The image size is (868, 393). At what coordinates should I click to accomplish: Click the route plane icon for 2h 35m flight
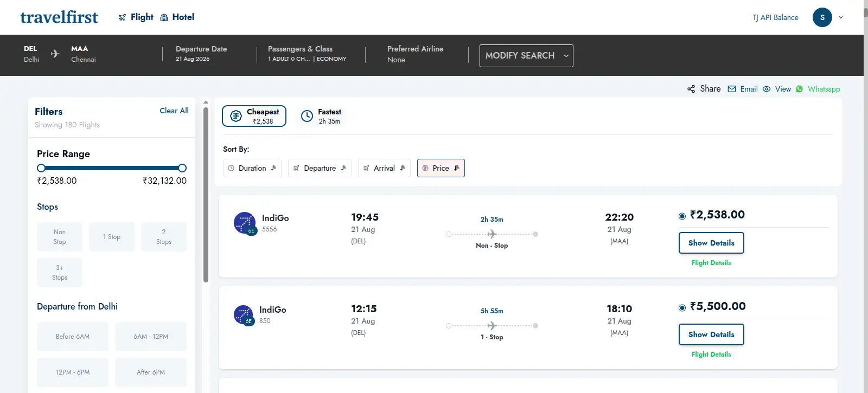point(492,234)
